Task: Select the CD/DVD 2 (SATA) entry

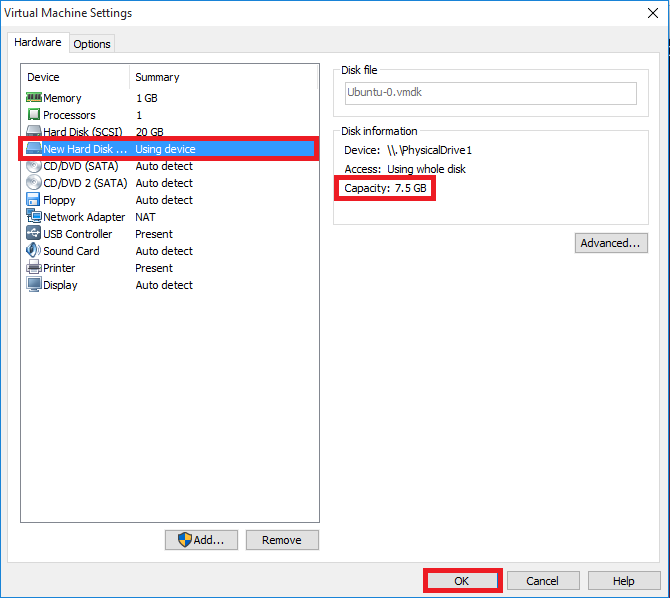Action: click(85, 183)
